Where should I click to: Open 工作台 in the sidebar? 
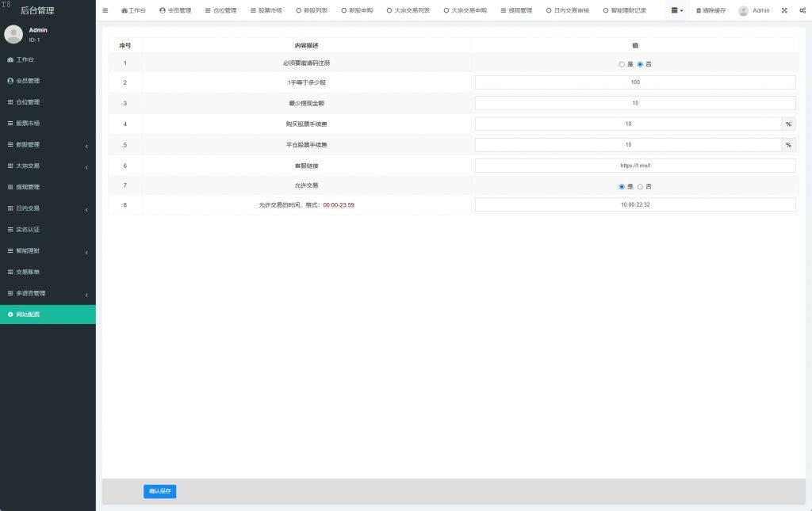[x=25, y=59]
